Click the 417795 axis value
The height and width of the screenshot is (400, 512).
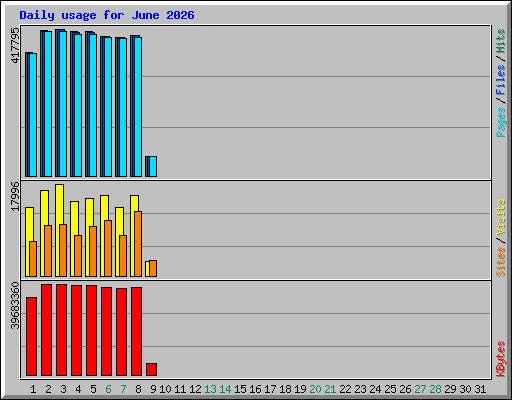point(15,45)
